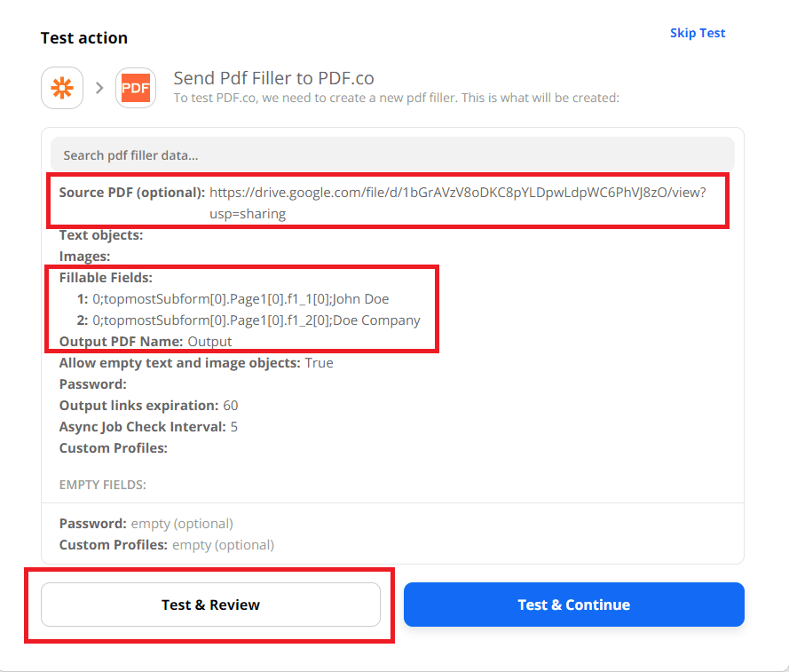This screenshot has width=789, height=672.
Task: Click the PDF.co app icon
Action: (135, 88)
